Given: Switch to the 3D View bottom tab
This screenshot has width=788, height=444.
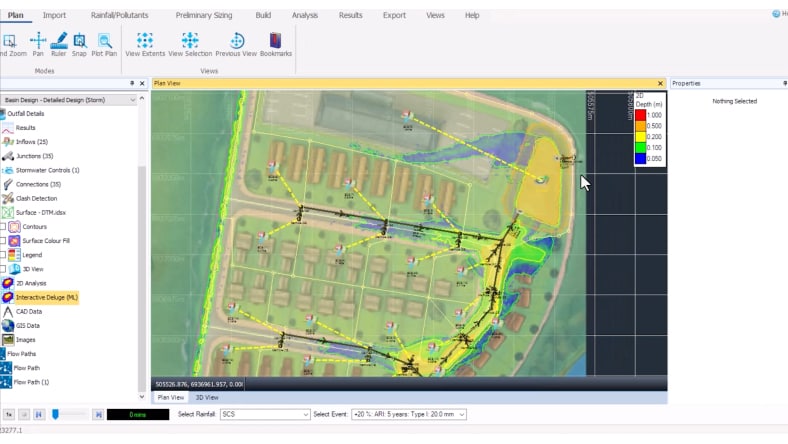Looking at the screenshot, I should click(x=207, y=397).
